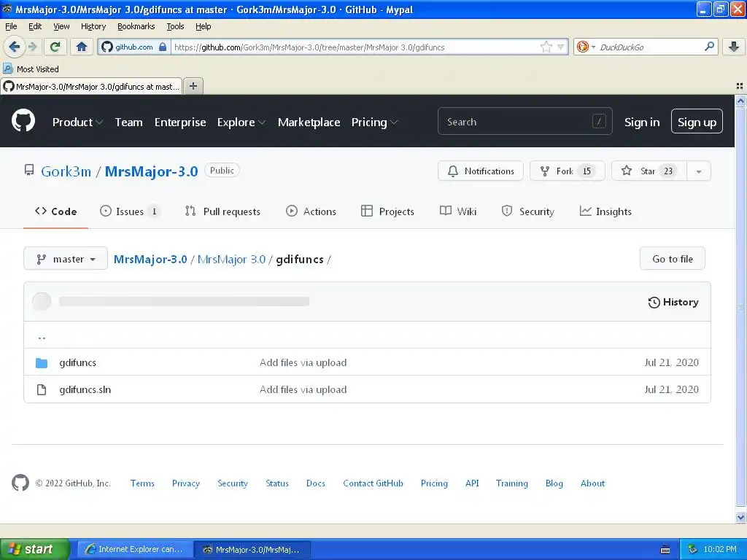
Task: Expand the Product menu
Action: 77,122
